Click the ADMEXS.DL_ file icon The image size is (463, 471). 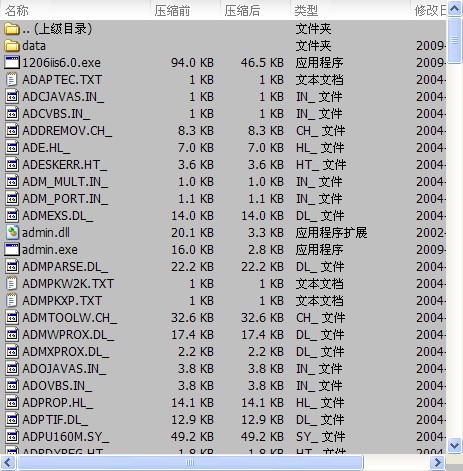point(12,216)
